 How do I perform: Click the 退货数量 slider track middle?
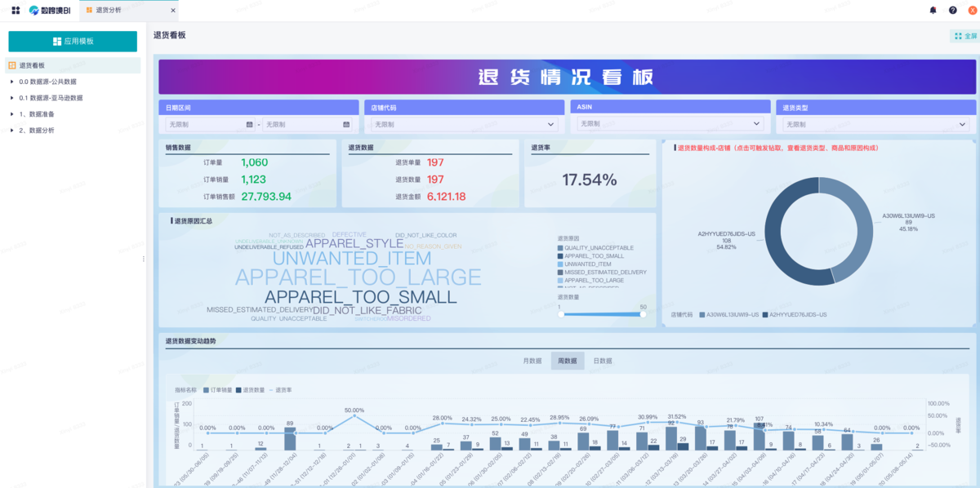point(602,314)
